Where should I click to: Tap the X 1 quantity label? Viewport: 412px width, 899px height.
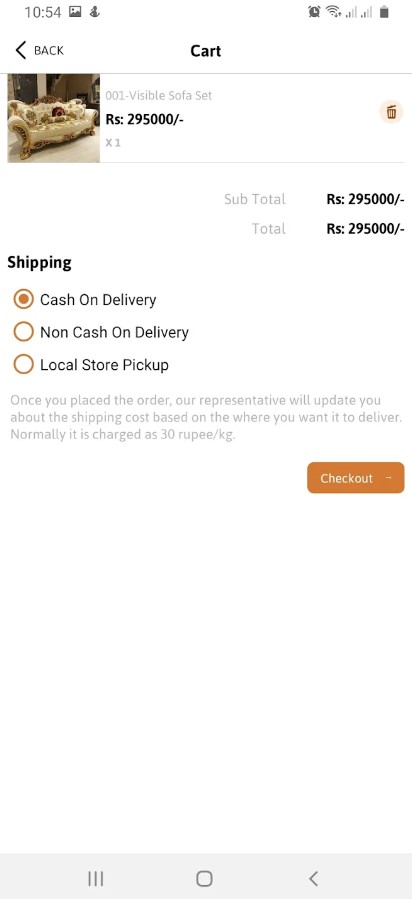pyautogui.click(x=113, y=143)
